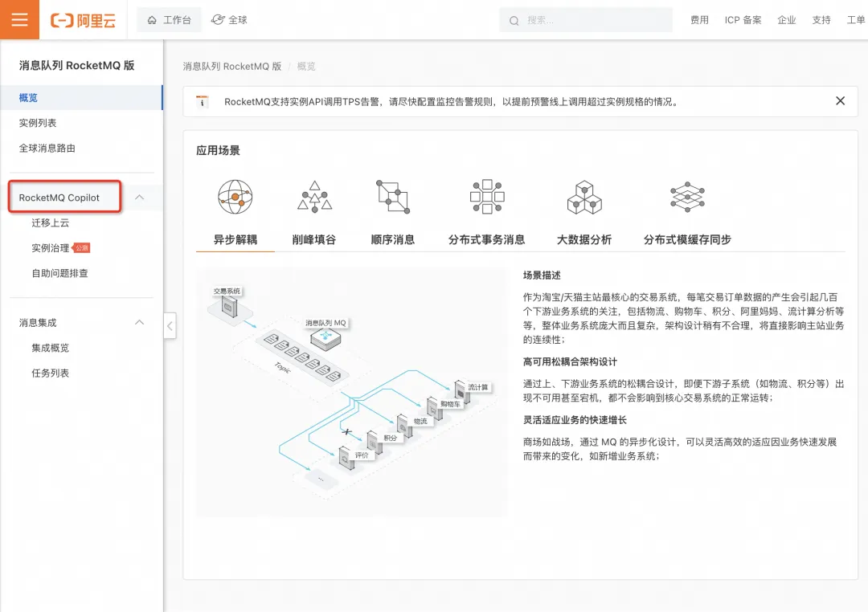Open the 工单 menu
868x612 pixels.
pos(856,20)
